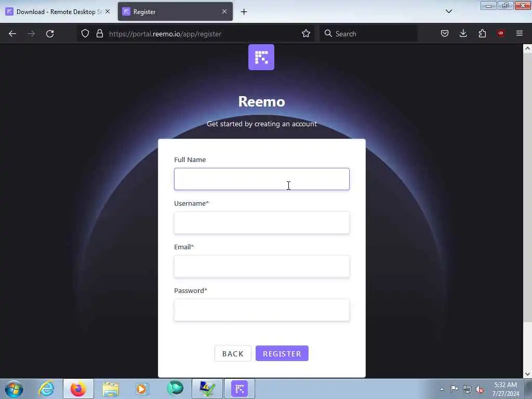Open the tracking protection shield icon
This screenshot has width=532, height=399.
85,33
